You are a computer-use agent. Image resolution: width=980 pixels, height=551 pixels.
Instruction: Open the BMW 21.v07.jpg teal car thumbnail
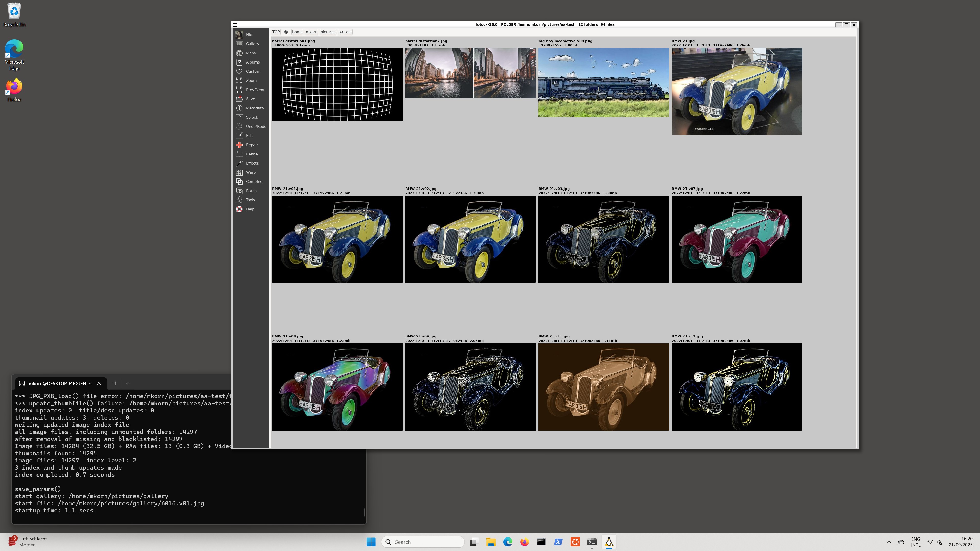(x=737, y=239)
